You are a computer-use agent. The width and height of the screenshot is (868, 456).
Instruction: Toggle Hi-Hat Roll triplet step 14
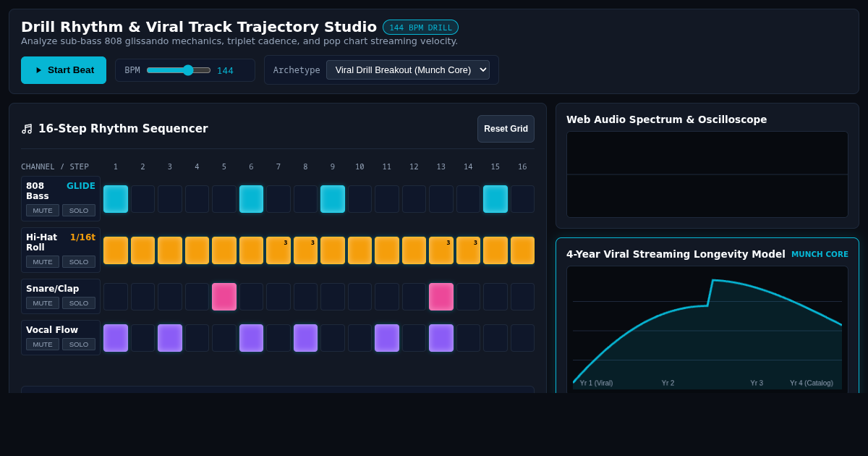(x=468, y=250)
